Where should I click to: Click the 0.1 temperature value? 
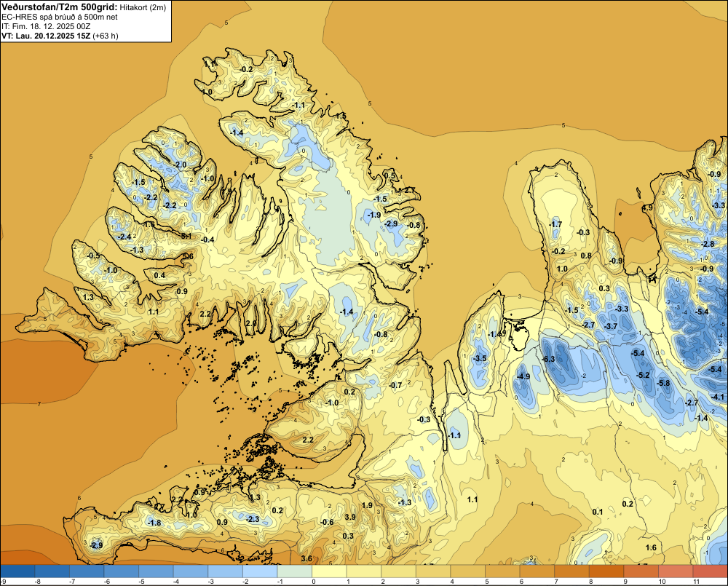[598, 512]
